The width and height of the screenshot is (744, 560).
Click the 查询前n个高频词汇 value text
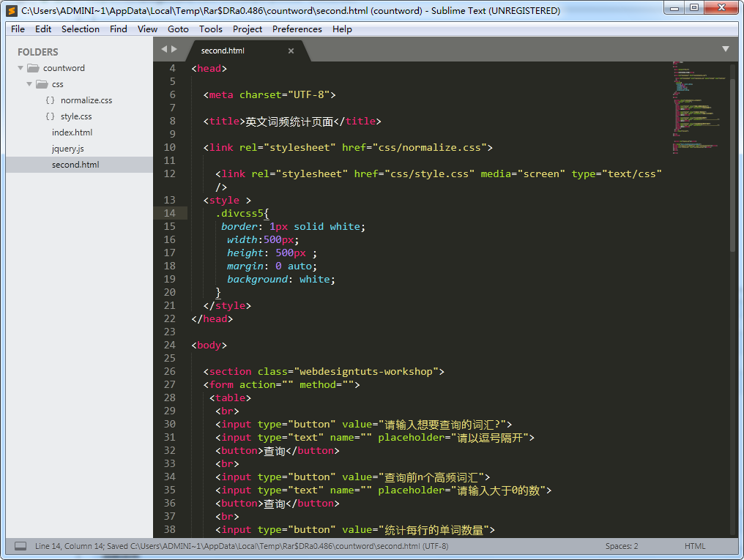coord(431,477)
